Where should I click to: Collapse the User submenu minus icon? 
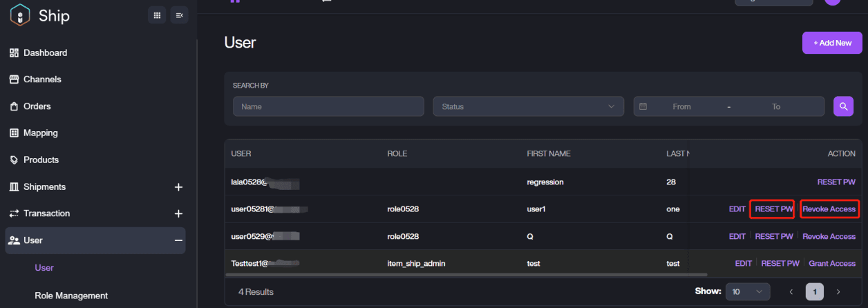(178, 240)
